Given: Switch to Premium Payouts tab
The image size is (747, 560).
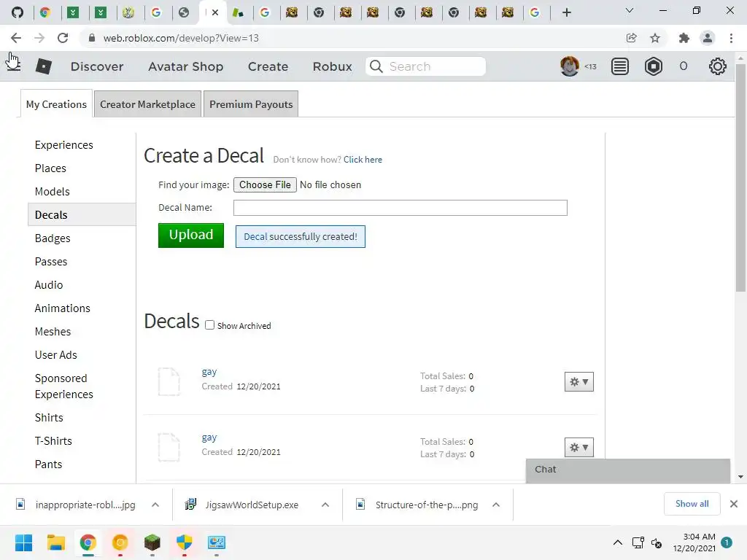Looking at the screenshot, I should point(251,104).
